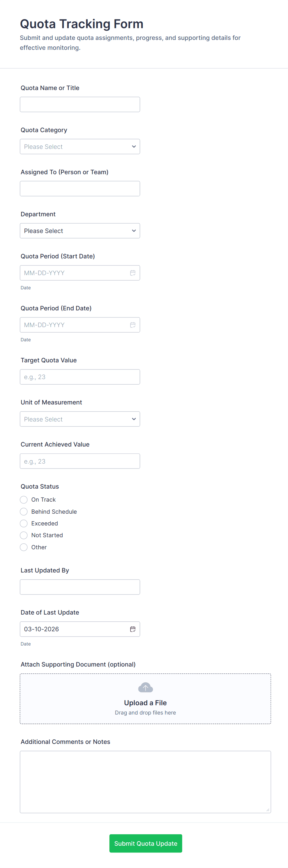Open calendar picker for Quota Period Start Date
The image size is (288, 868).
[133, 273]
